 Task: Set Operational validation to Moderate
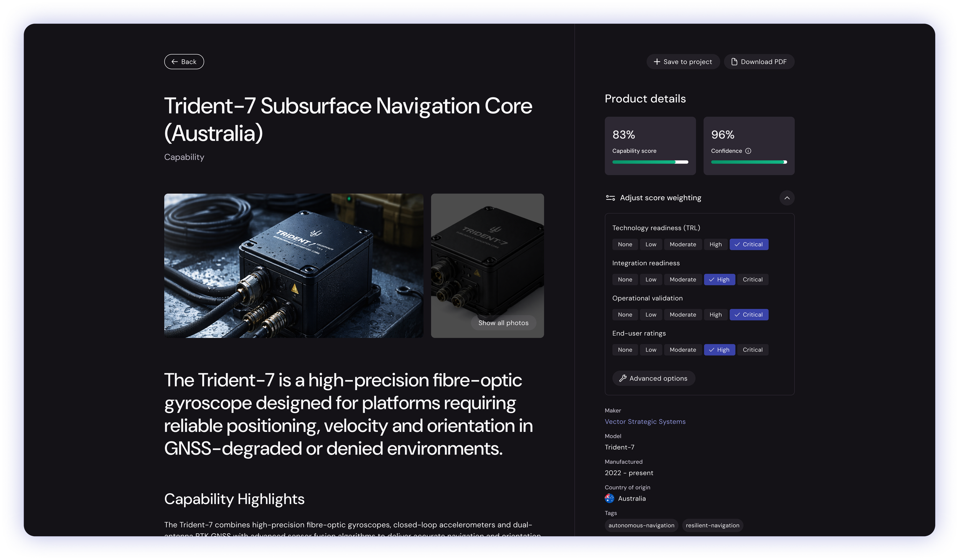[682, 315]
